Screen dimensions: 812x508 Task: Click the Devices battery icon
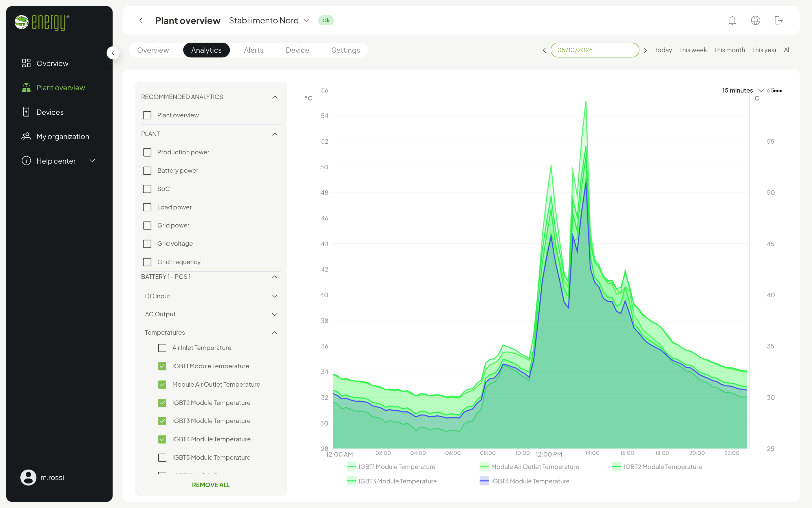(x=26, y=112)
